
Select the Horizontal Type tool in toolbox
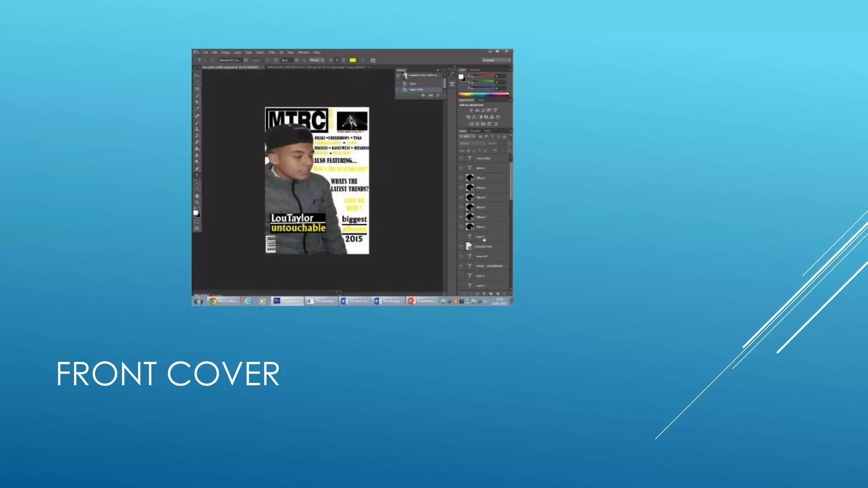(x=197, y=175)
